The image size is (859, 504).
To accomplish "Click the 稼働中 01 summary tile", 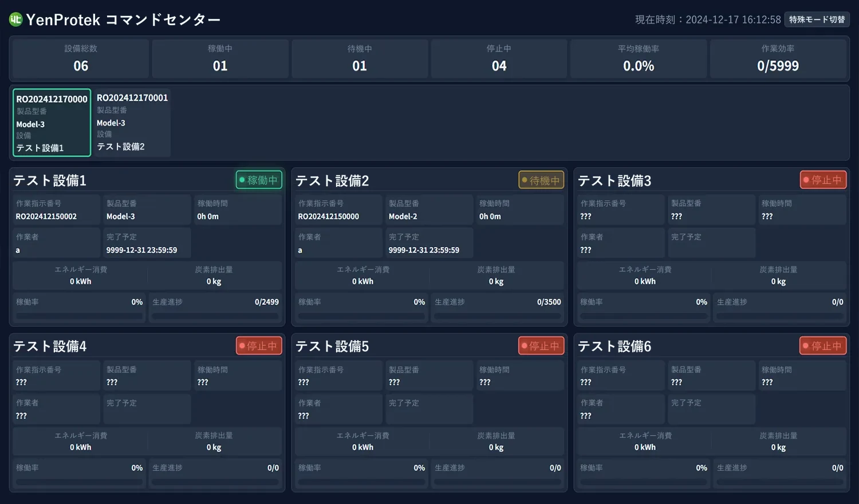I will click(x=220, y=58).
